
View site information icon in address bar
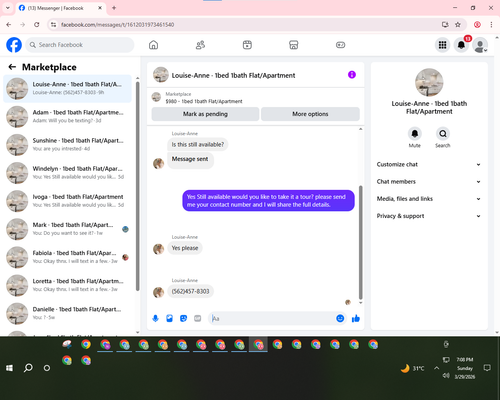click(53, 24)
